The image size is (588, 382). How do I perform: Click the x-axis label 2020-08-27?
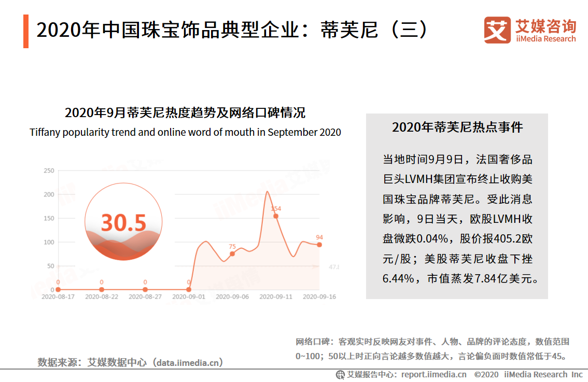coord(145,296)
